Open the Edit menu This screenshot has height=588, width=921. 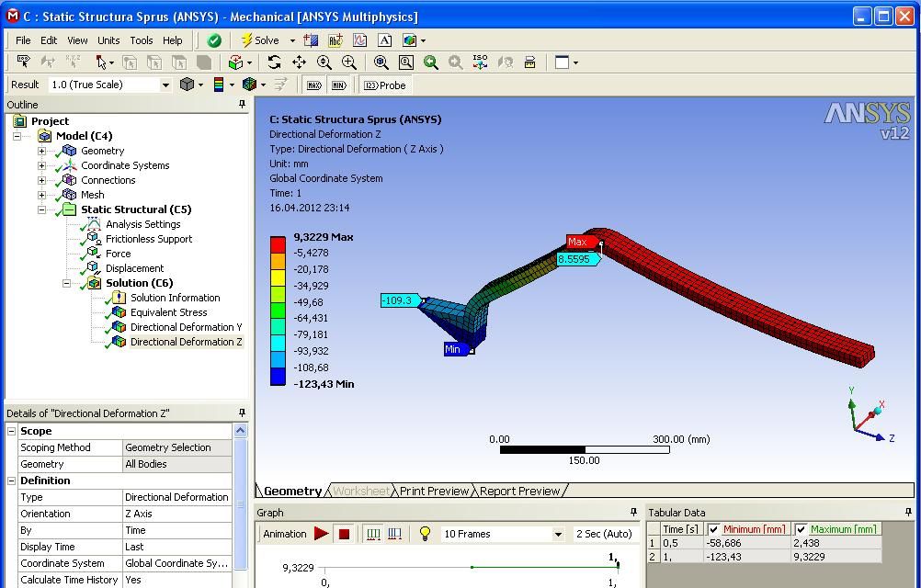(49, 40)
